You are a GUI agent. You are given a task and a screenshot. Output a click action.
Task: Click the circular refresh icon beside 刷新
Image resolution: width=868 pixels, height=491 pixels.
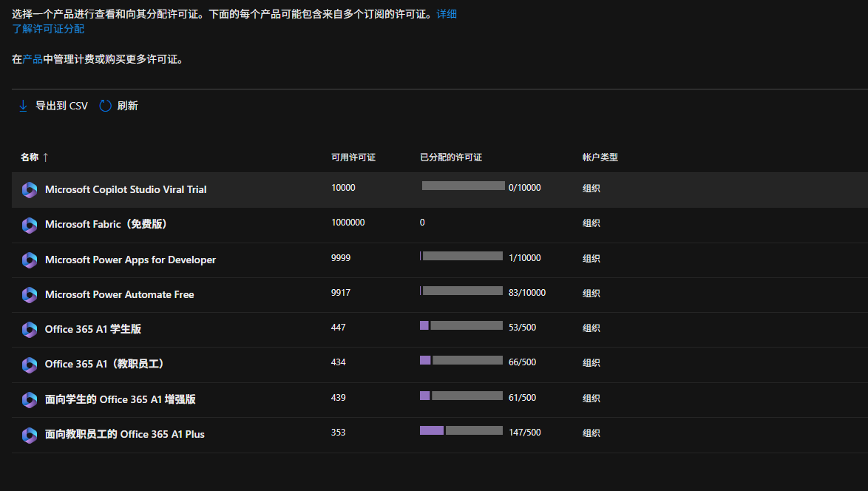tap(105, 106)
